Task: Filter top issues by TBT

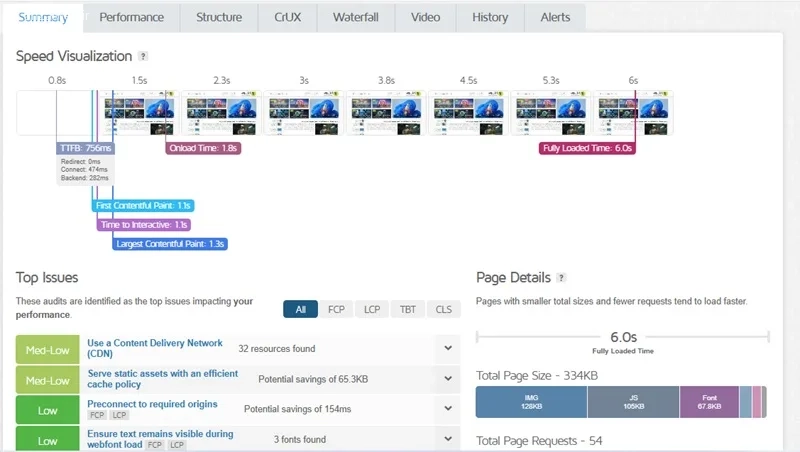Action: (x=408, y=309)
